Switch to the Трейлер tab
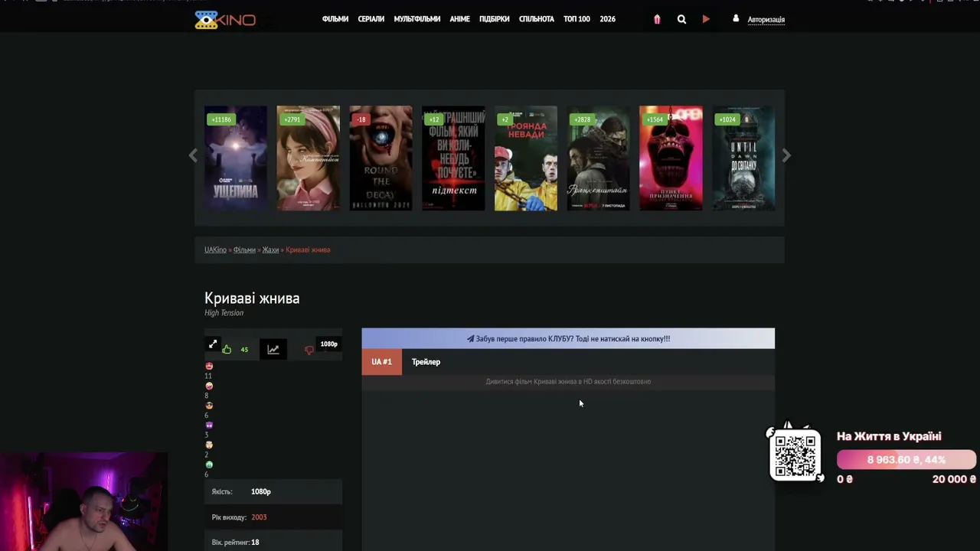Image resolution: width=980 pixels, height=551 pixels. [x=426, y=362]
